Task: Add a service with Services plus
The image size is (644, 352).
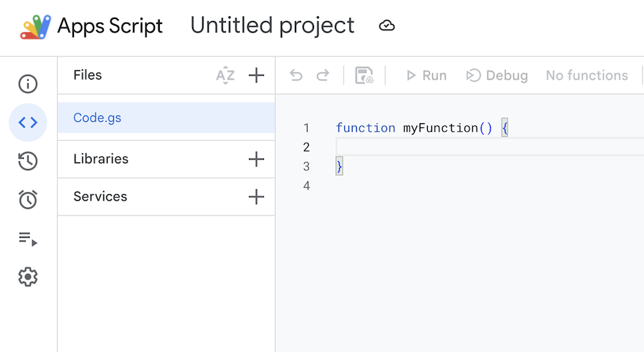Action: [x=256, y=196]
